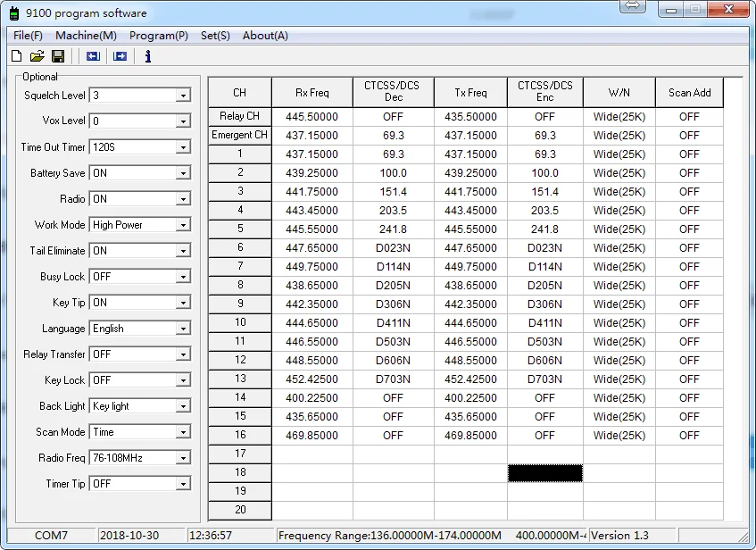Open the Busy Lock OFF selector
The width and height of the screenshot is (756, 550).
pyautogui.click(x=183, y=277)
